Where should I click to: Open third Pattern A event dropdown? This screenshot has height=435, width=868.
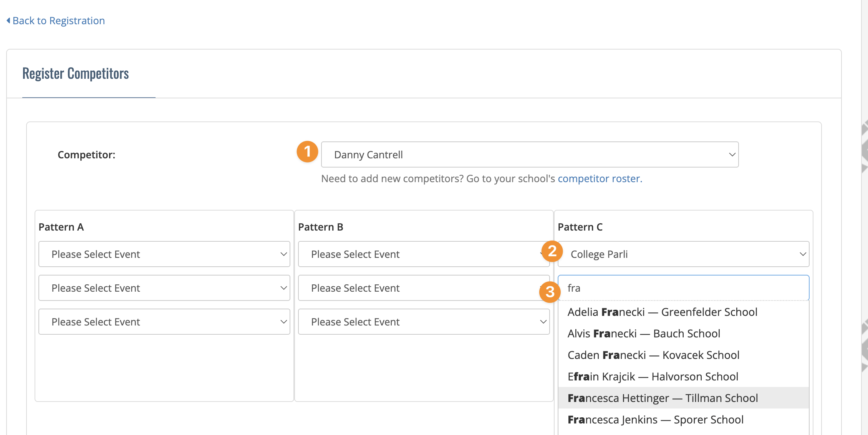tap(164, 322)
